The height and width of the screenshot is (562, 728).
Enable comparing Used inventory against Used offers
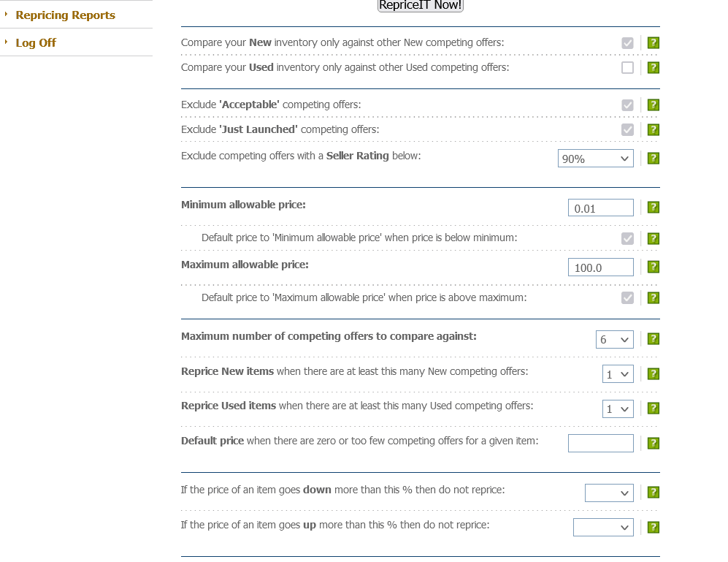pyautogui.click(x=627, y=67)
